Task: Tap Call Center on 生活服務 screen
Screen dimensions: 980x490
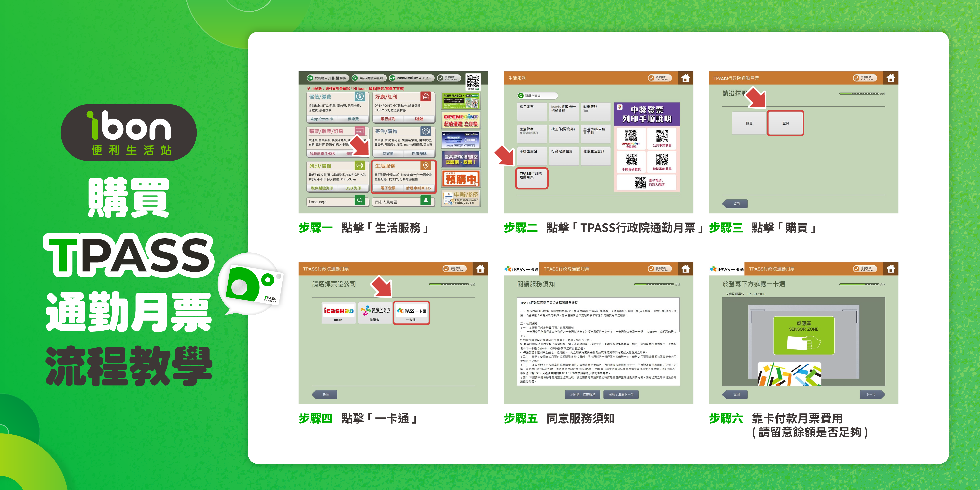Action: (x=660, y=78)
